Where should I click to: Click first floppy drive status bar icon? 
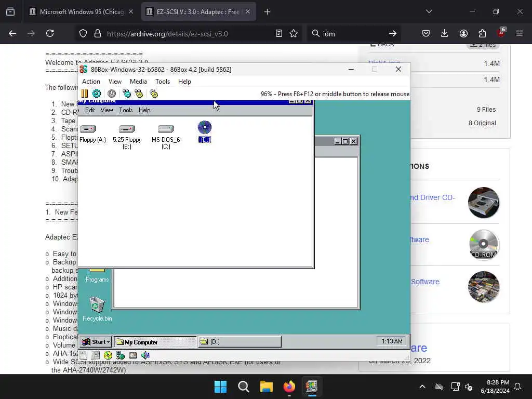(x=84, y=355)
